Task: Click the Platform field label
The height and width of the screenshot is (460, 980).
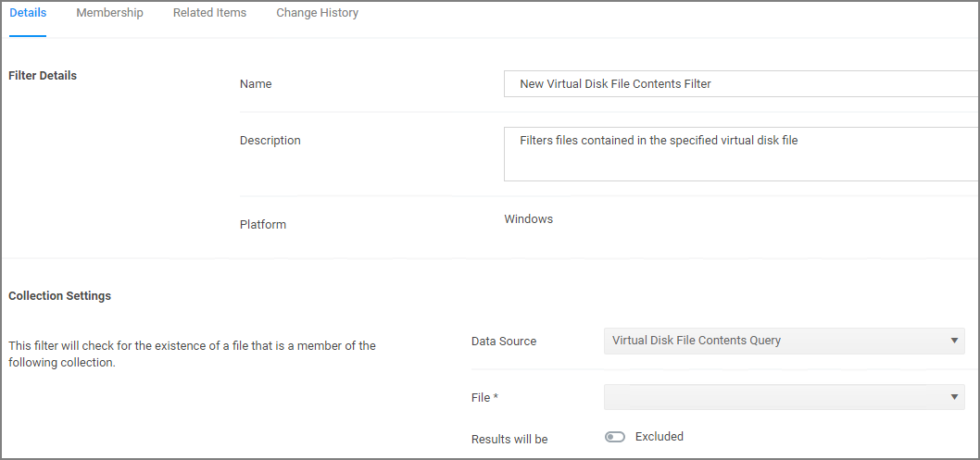Action: click(x=263, y=225)
